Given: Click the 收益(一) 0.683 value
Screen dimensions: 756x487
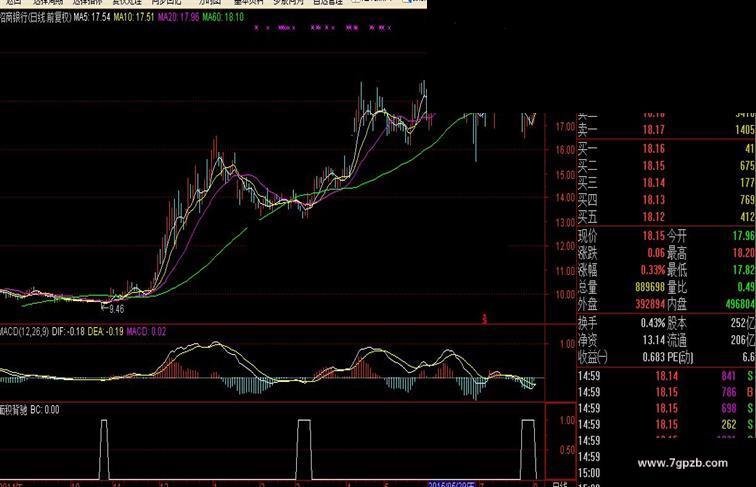Looking at the screenshot, I should click(654, 357).
